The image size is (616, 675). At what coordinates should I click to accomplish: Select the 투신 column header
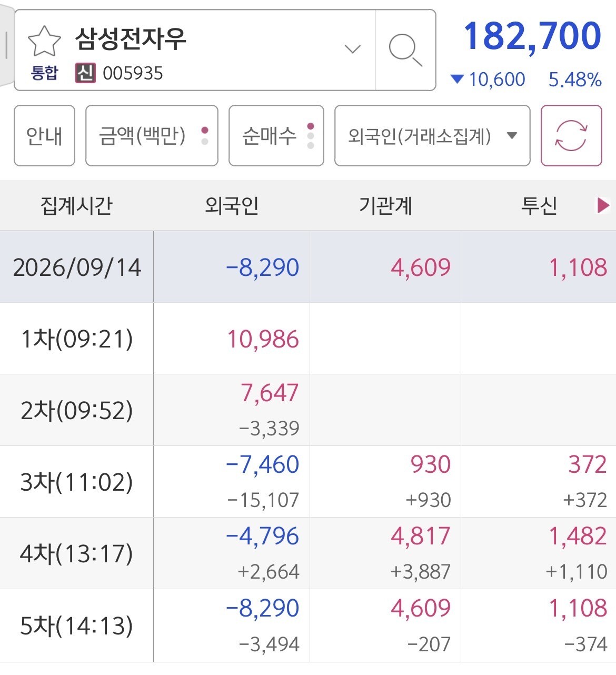click(539, 205)
